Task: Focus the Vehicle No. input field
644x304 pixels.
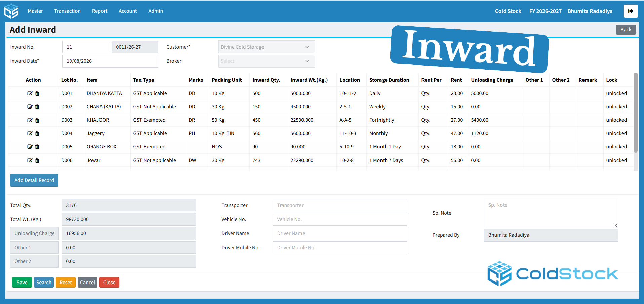Action: point(340,219)
